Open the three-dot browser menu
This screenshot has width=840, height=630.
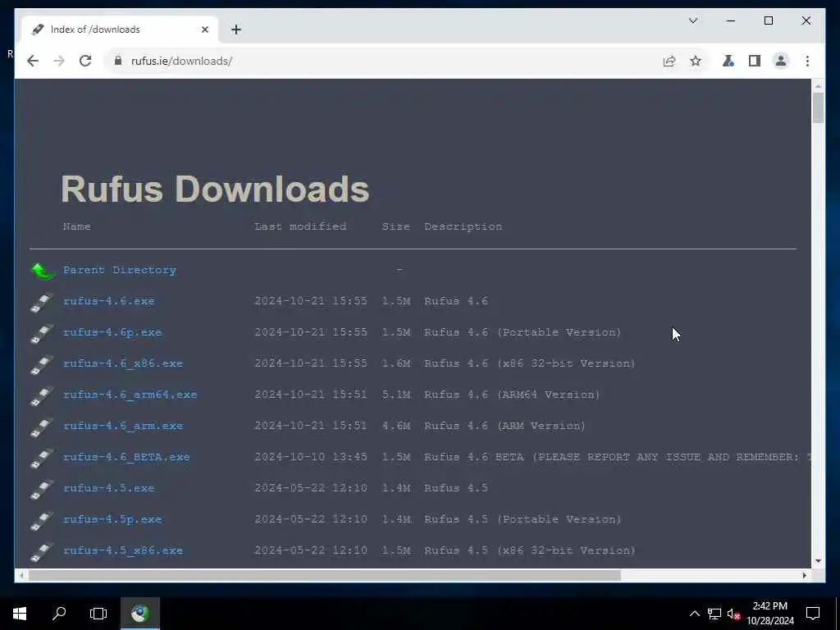pos(807,61)
